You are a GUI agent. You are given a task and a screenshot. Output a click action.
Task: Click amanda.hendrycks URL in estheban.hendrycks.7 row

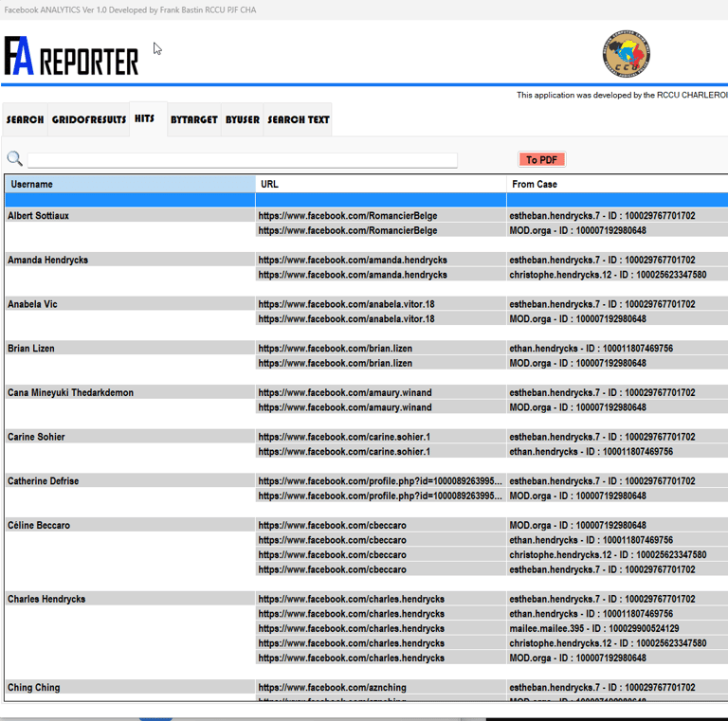click(x=381, y=260)
